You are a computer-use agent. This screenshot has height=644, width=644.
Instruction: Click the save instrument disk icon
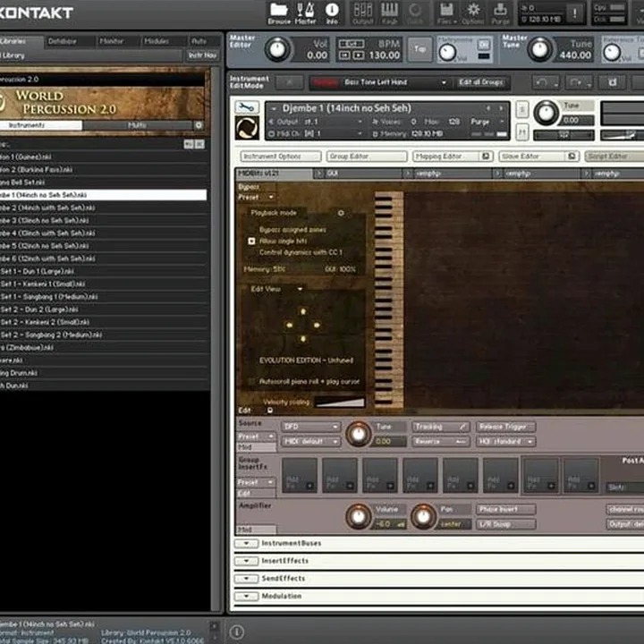coord(612,82)
